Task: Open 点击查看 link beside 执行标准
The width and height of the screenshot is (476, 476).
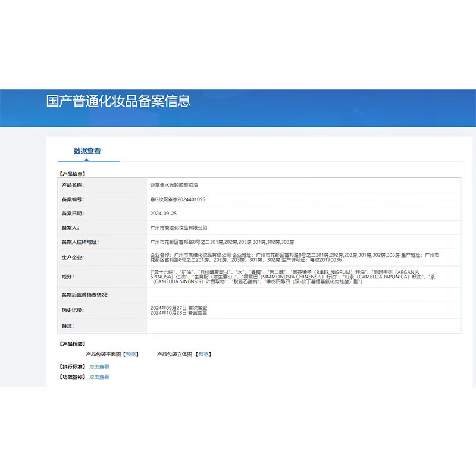Action: 99,367
